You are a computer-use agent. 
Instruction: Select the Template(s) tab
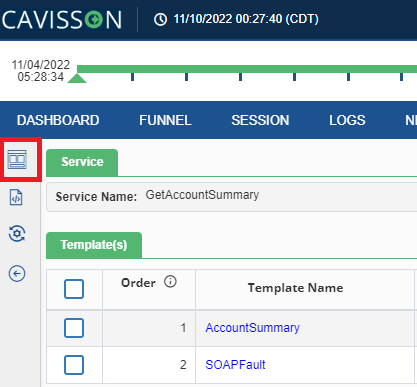pos(94,245)
